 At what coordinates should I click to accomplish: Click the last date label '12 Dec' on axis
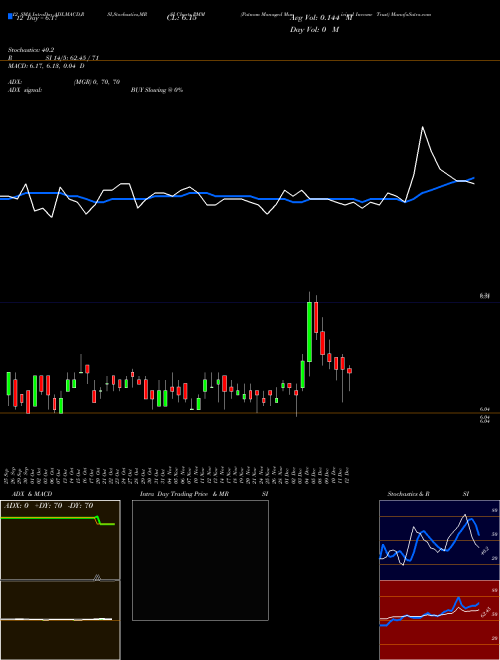[347, 474]
